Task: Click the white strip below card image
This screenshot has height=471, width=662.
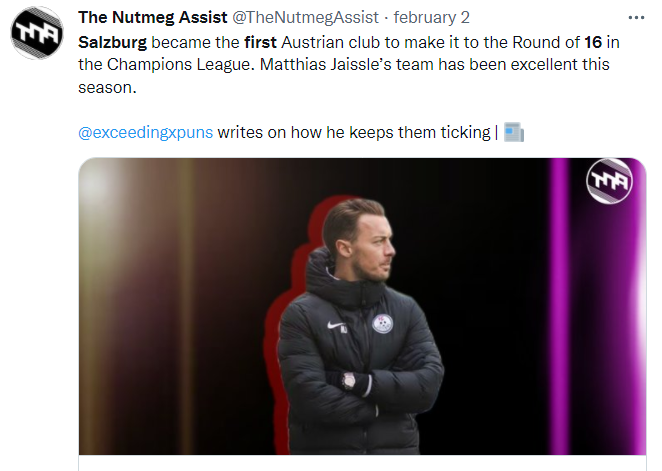Action: [362, 463]
